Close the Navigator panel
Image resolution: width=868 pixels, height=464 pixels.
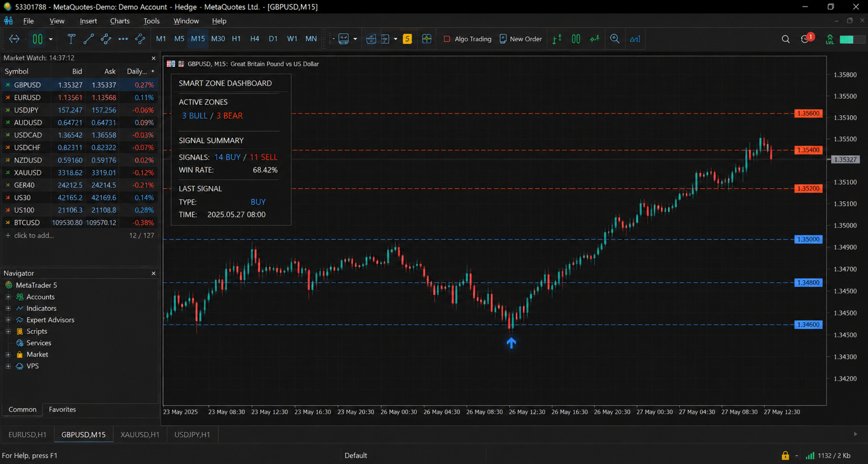(153, 273)
